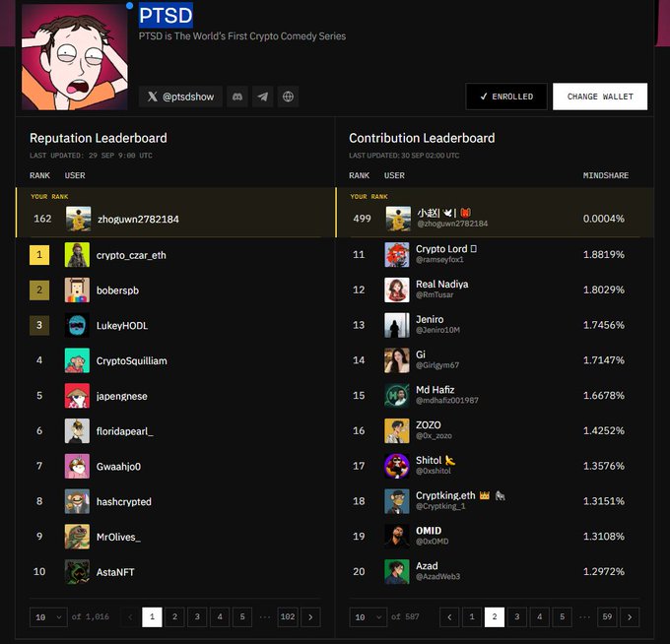
Task: Click CryptoSquilliam's avatar
Action: tap(77, 360)
